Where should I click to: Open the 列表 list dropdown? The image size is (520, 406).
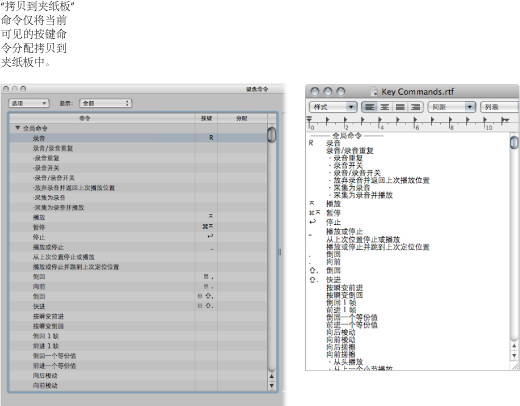[500, 107]
